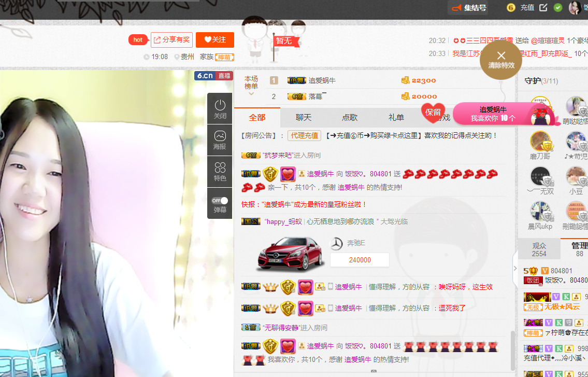Click the crown icon in 唉呀妈呀 message

tap(270, 287)
